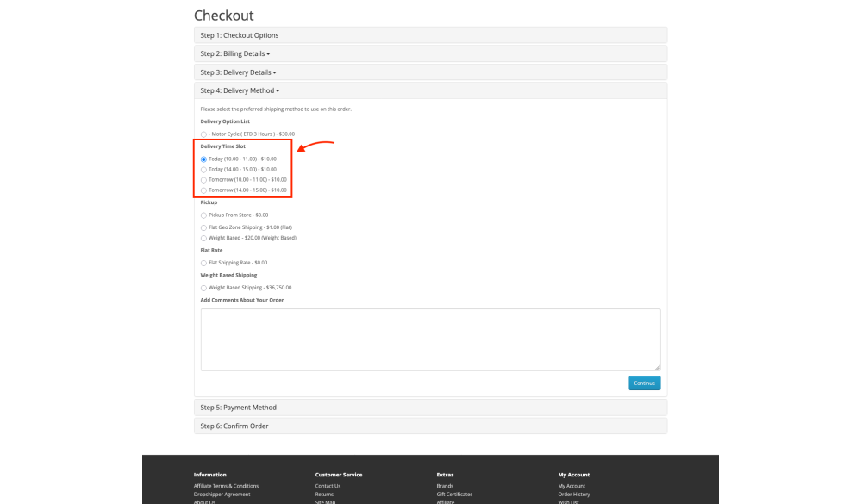Select Tomorrow 14.00 - 15.00 time slot
Image resolution: width=862 pixels, height=504 pixels.
point(203,190)
